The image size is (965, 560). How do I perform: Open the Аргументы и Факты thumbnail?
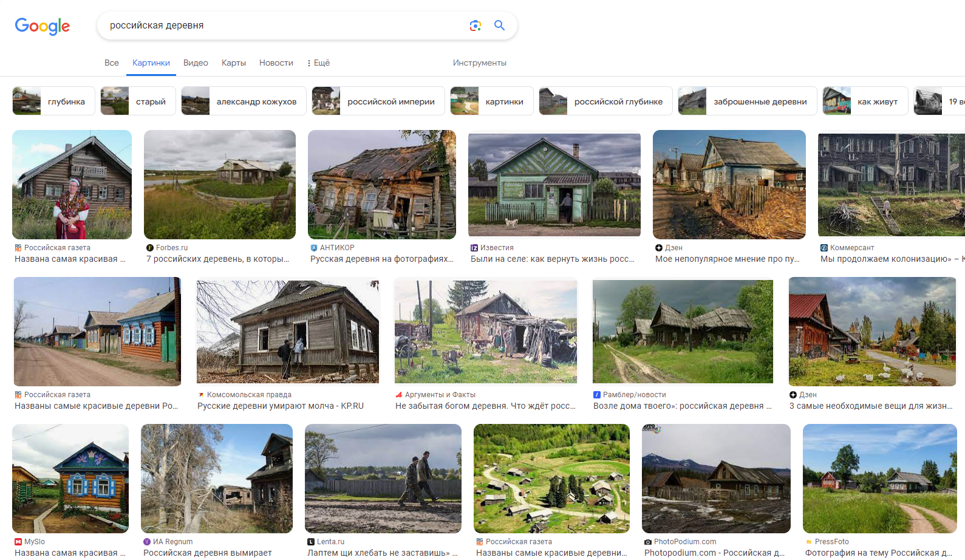pos(485,332)
